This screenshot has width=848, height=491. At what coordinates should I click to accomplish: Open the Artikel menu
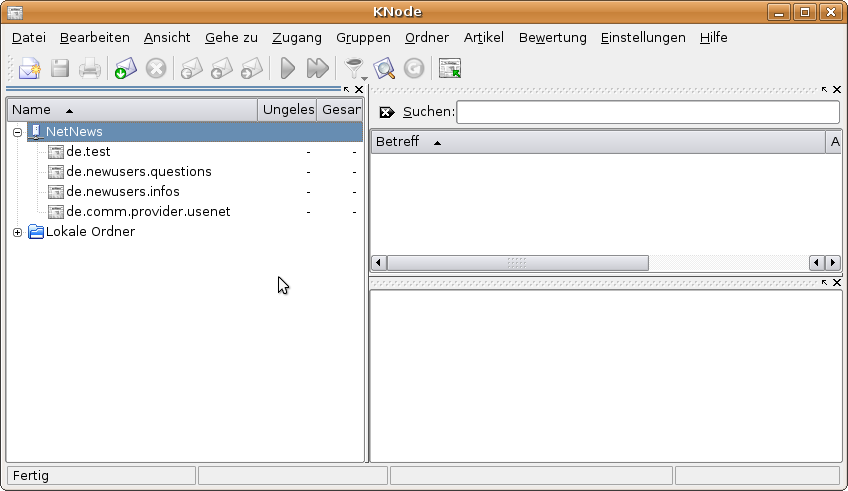[x=483, y=38]
